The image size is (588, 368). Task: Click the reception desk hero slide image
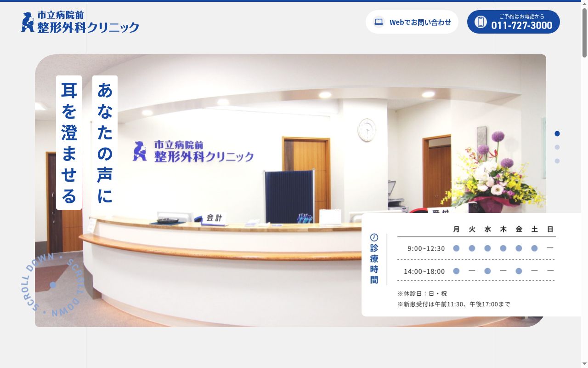(290, 190)
